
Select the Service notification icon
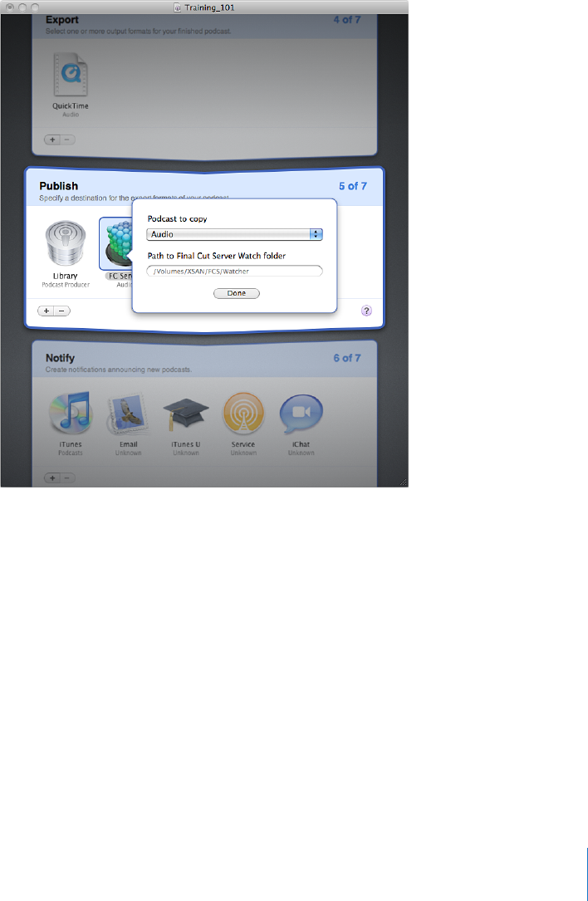(x=243, y=414)
